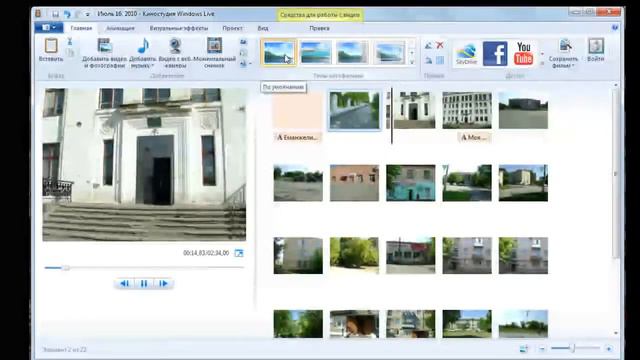Select the second AutoMovie theme thumbnail

coord(315,52)
